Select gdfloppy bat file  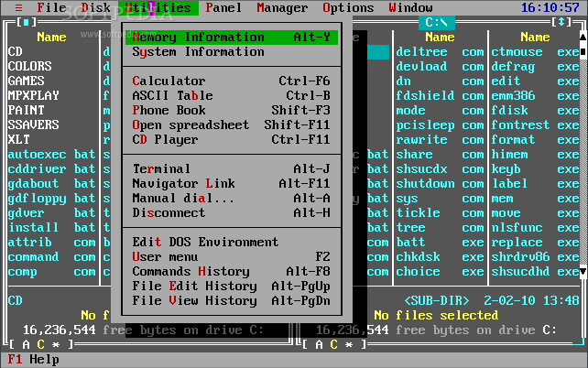(52, 199)
